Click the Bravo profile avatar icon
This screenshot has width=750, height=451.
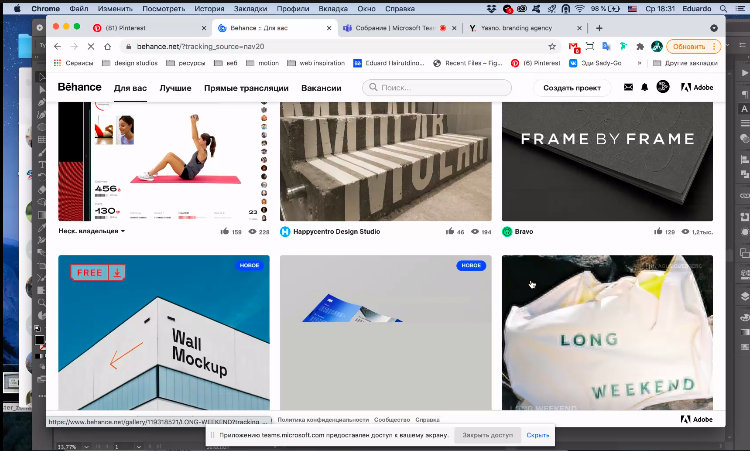pyautogui.click(x=507, y=231)
